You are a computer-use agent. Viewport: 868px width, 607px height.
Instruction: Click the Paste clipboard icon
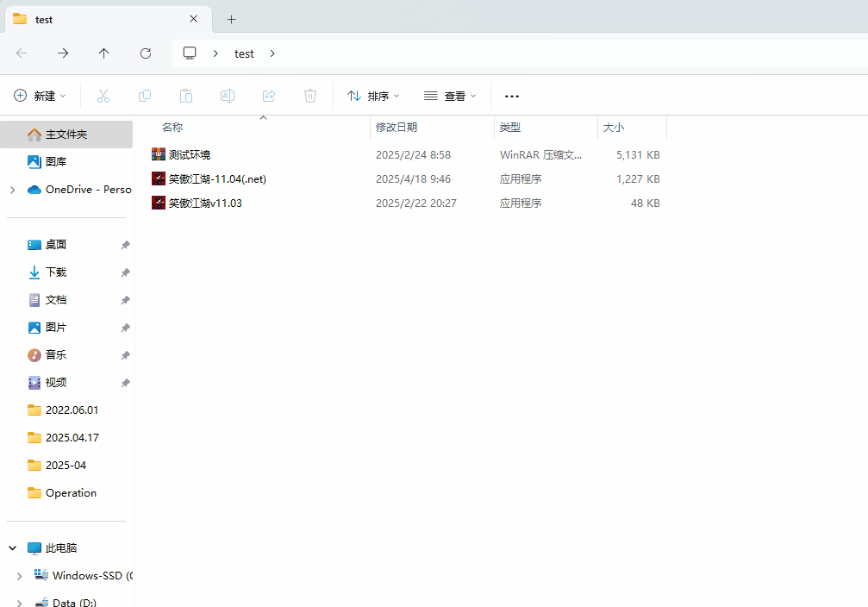(186, 96)
